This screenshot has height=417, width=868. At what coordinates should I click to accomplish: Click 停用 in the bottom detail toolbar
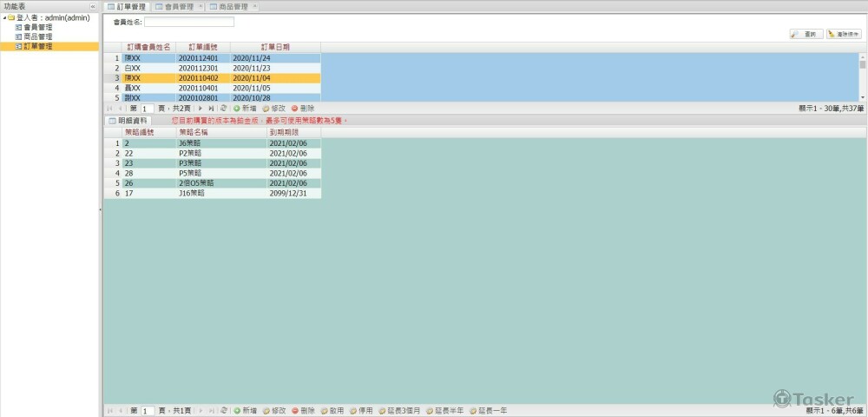pos(361,410)
